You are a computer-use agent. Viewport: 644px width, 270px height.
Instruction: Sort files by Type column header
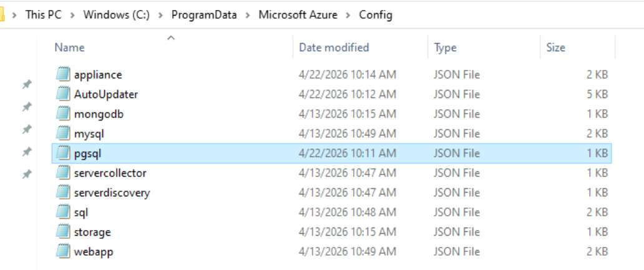tap(445, 47)
